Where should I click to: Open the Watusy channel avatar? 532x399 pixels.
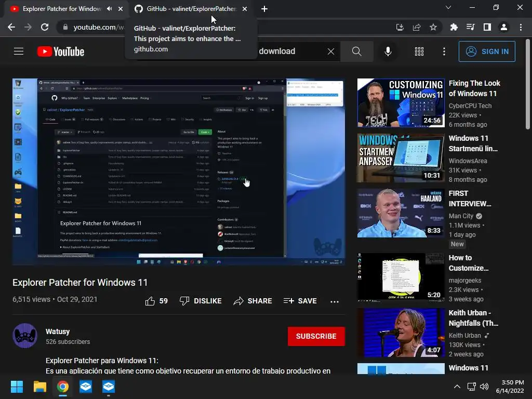pyautogui.click(x=25, y=336)
